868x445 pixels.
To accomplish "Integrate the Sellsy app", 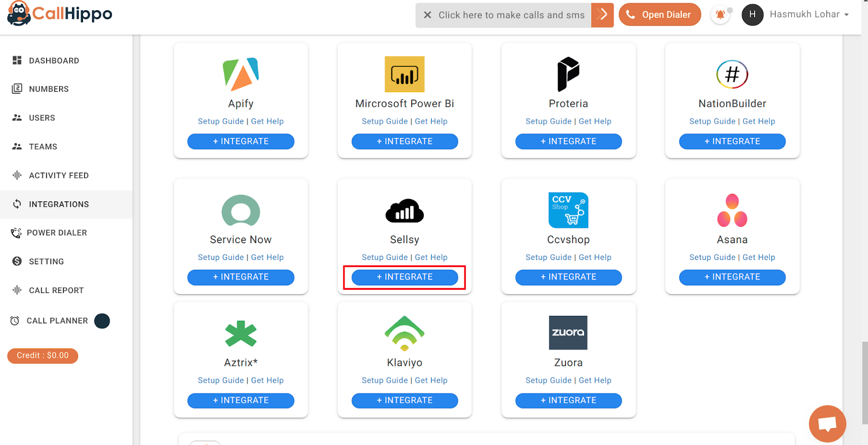I will 405,277.
